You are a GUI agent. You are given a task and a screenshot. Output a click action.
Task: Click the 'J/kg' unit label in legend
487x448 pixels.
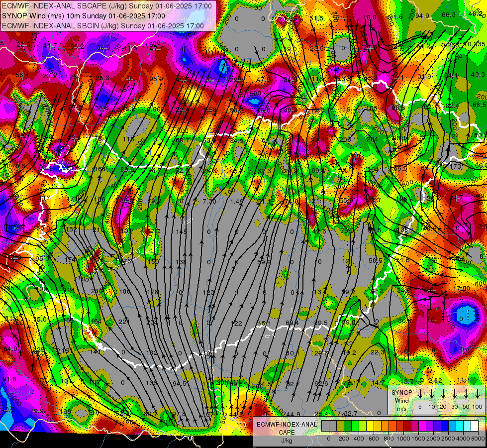[287, 441]
